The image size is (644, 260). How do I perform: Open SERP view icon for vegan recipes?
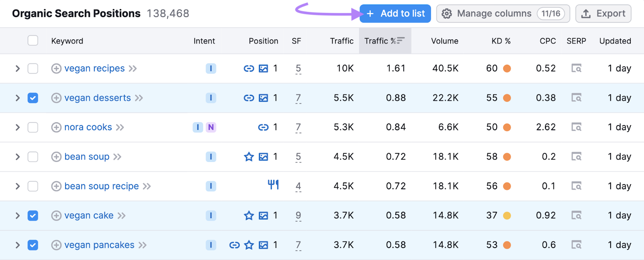pos(576,68)
